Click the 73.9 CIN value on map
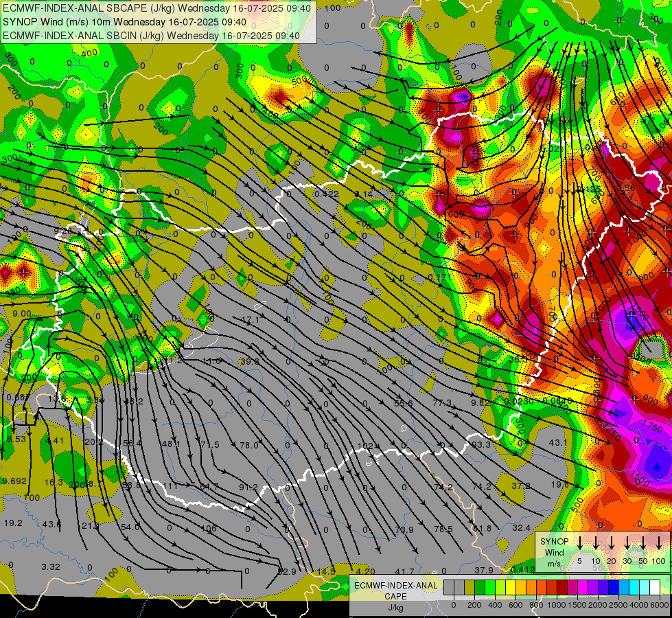672x618 pixels. point(404,529)
